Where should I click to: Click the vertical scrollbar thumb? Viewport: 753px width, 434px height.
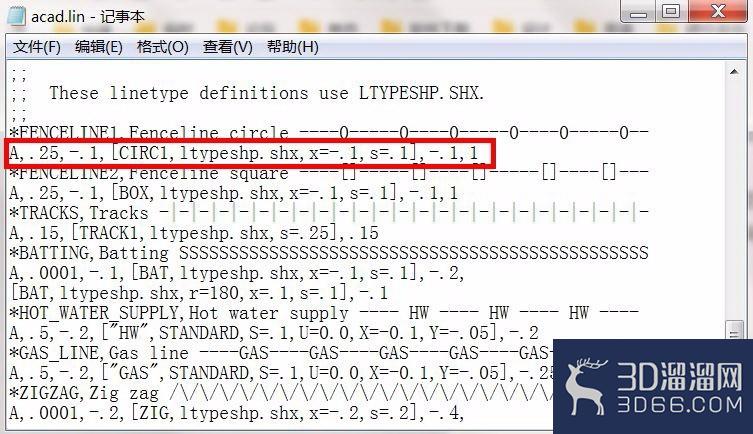[734, 330]
